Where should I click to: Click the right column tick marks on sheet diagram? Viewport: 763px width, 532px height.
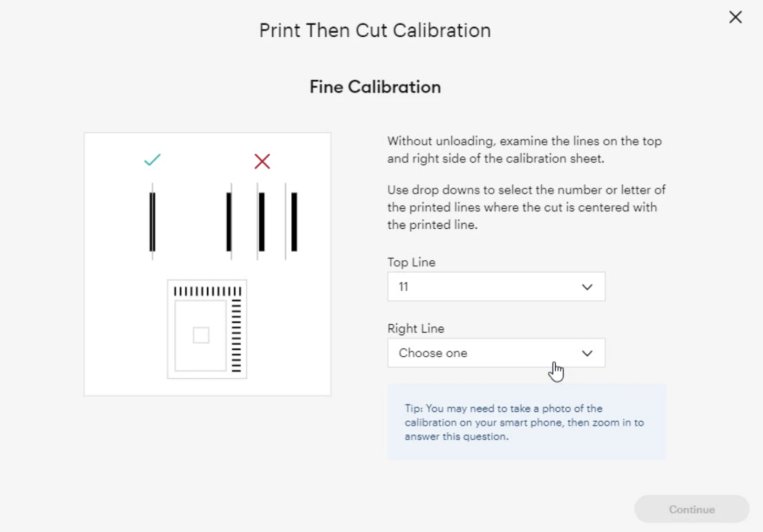(236, 336)
